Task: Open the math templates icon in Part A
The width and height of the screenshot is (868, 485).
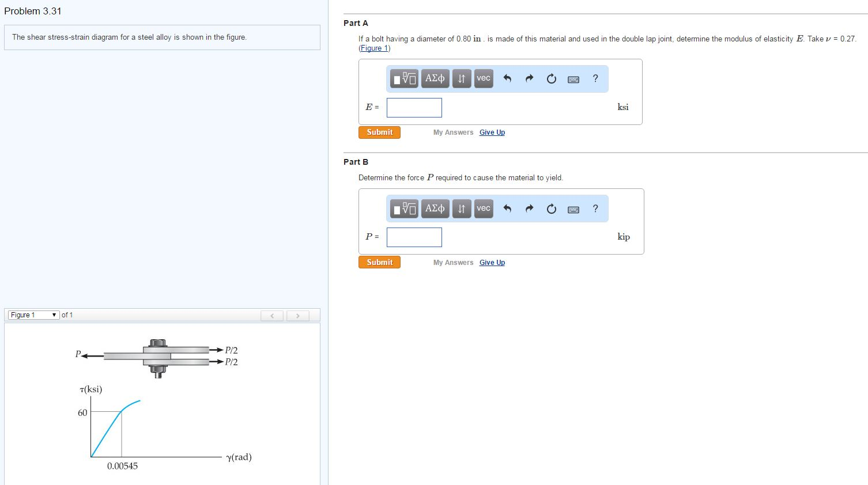Action: click(x=405, y=78)
